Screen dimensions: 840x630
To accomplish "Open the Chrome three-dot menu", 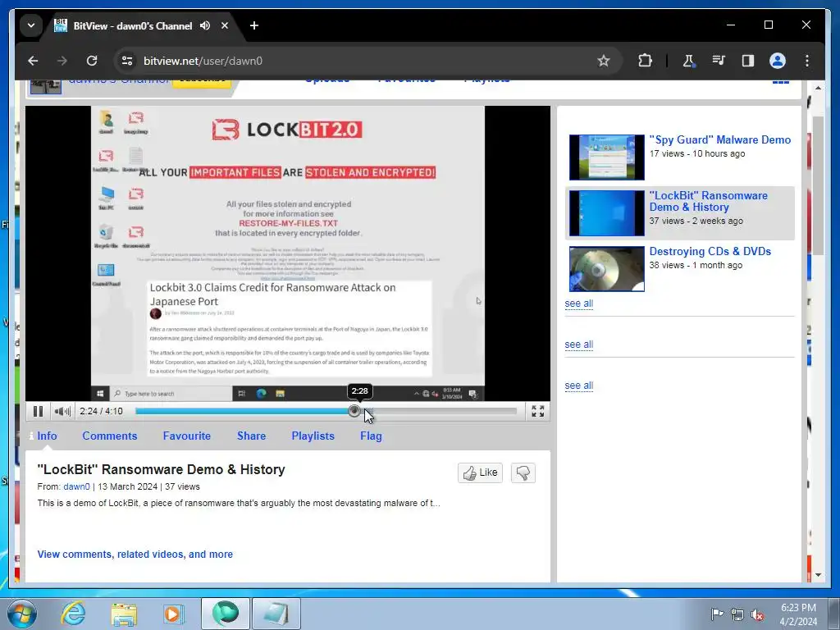I will (x=807, y=61).
